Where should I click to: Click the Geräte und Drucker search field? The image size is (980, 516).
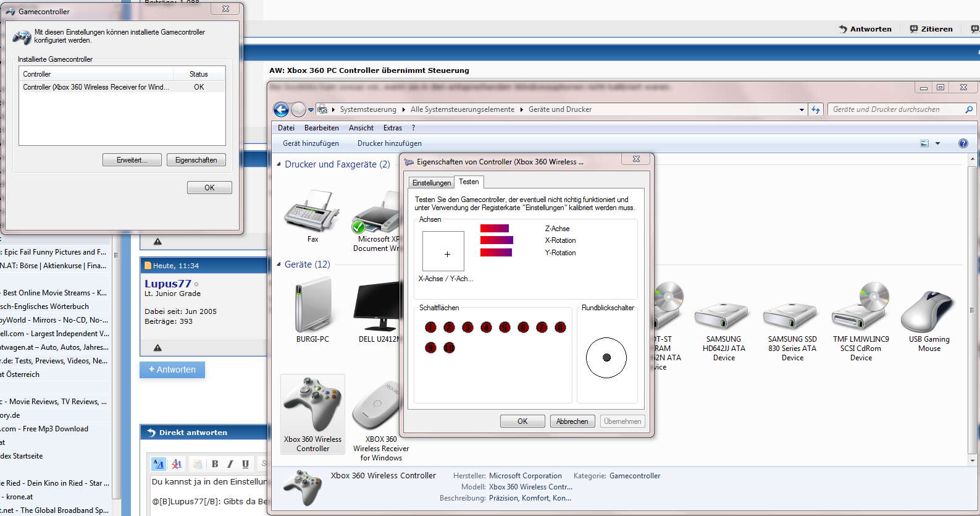pos(895,109)
